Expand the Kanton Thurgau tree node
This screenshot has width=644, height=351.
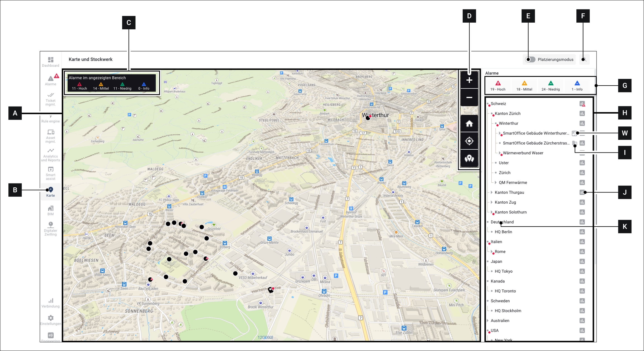[492, 192]
